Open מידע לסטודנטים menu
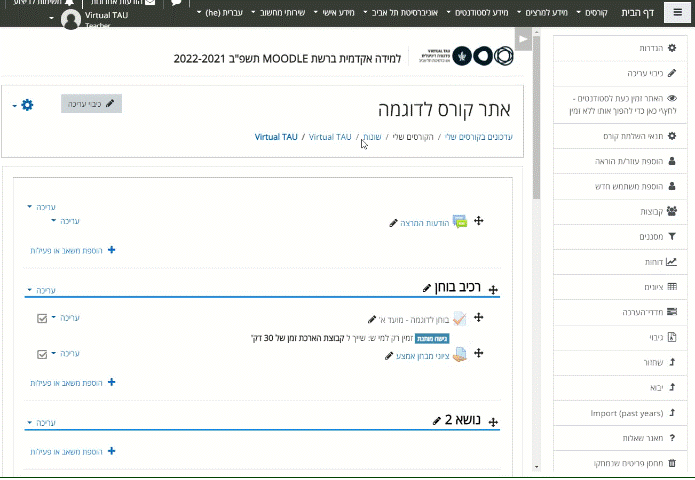Screen dimensions: 695x480 point(477,12)
